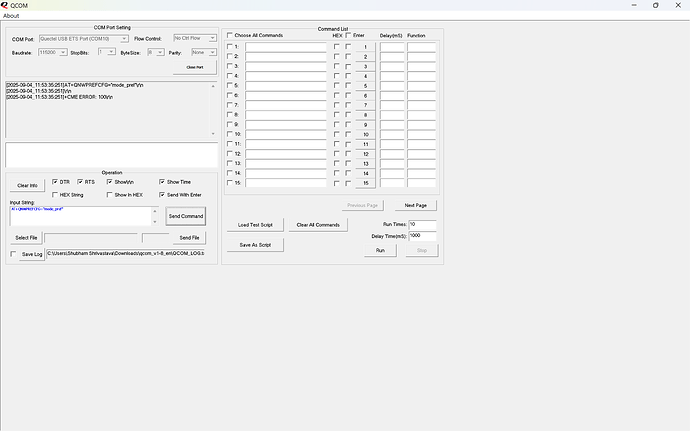This screenshot has height=431, width=690.
Task: Open the About menu
Action: [11, 16]
